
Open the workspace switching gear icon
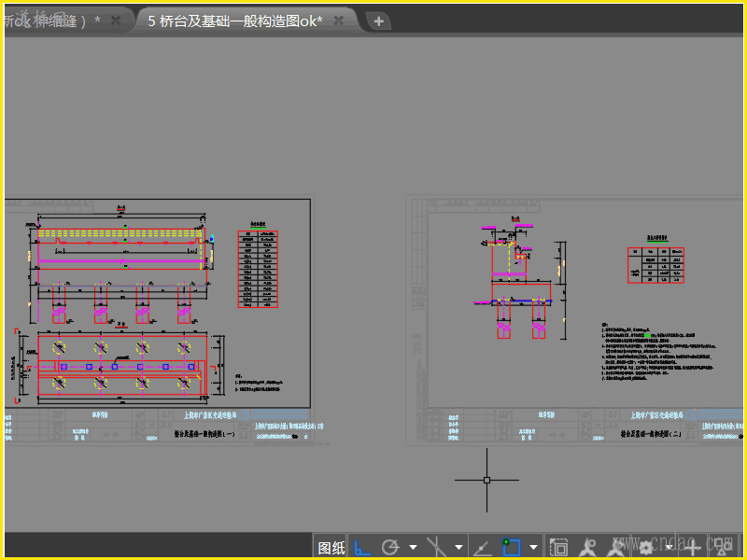point(645,547)
